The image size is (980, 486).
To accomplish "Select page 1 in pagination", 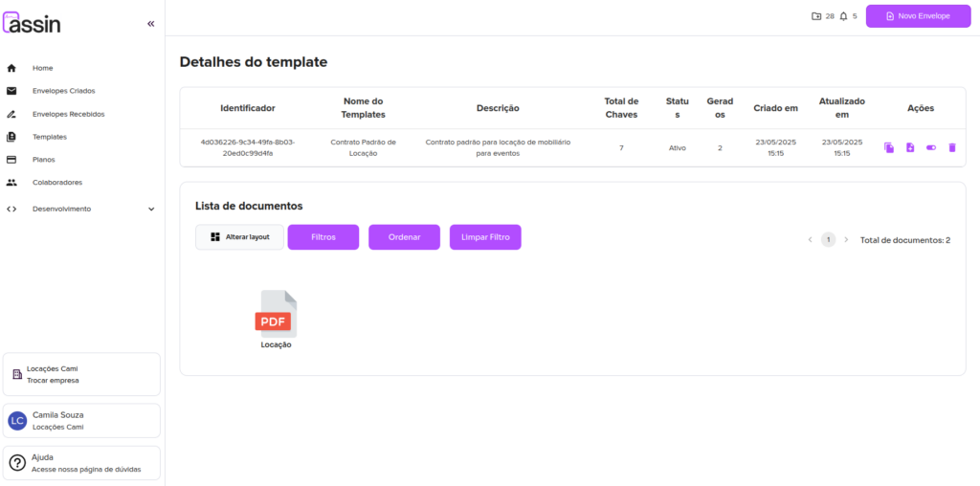I will [x=828, y=240].
